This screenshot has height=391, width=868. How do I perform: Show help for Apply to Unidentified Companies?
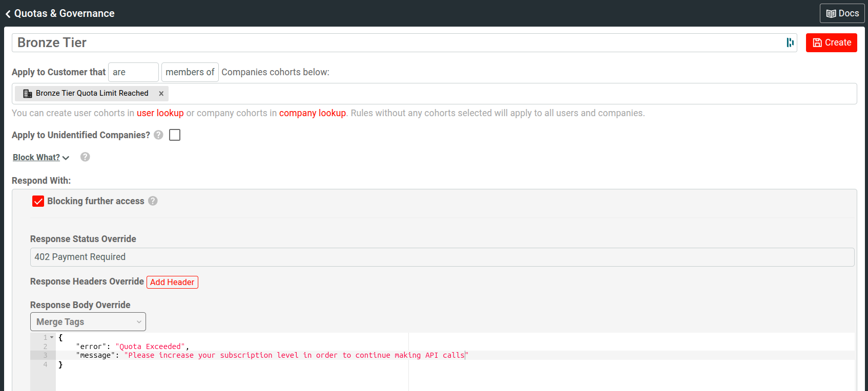click(158, 135)
